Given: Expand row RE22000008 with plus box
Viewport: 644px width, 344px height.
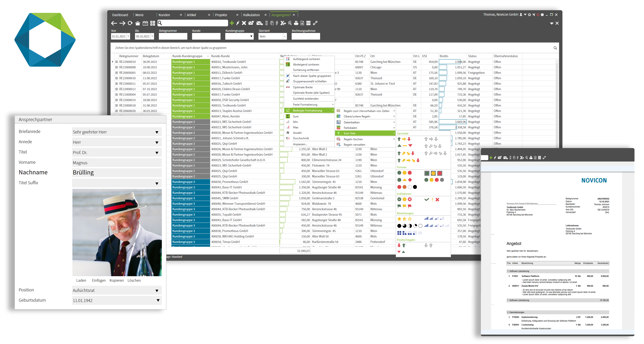Looking at the screenshot, I should 116,67.
